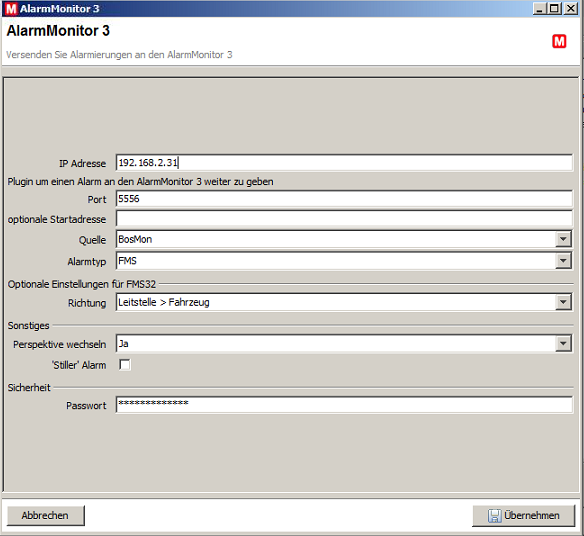Click the AlarmMonitor title bar app icon
This screenshot has width=584, height=536.
click(x=11, y=9)
